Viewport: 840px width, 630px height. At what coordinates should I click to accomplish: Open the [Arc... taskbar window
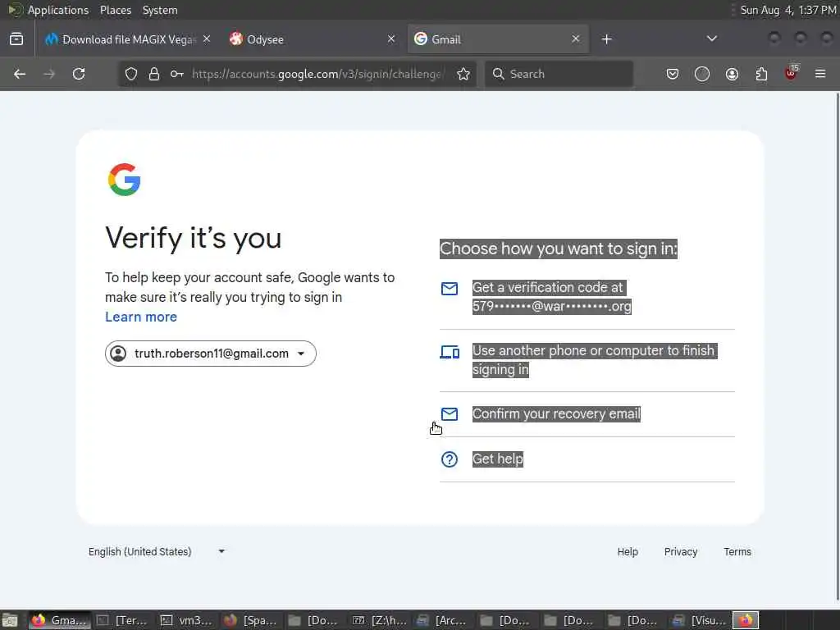(x=442, y=620)
